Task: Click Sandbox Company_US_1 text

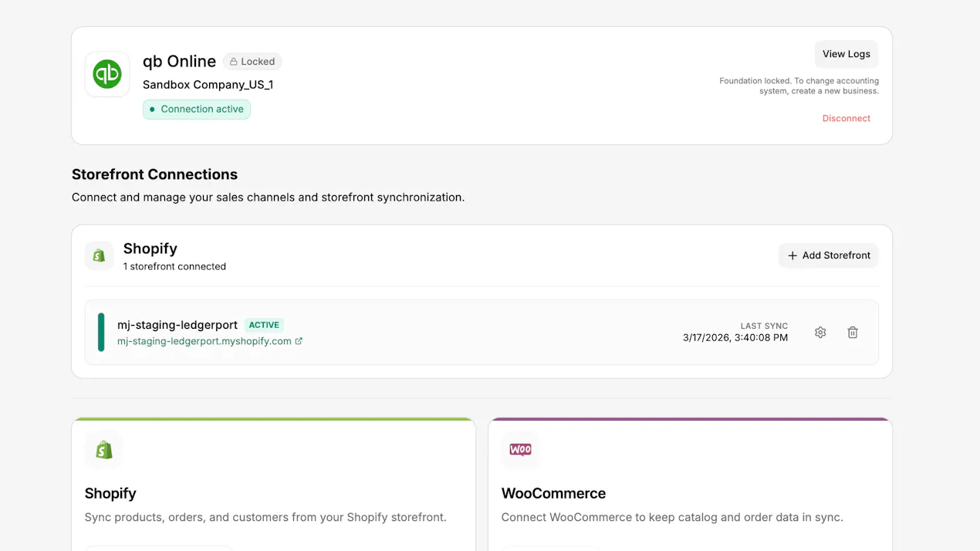Action: coord(208,85)
